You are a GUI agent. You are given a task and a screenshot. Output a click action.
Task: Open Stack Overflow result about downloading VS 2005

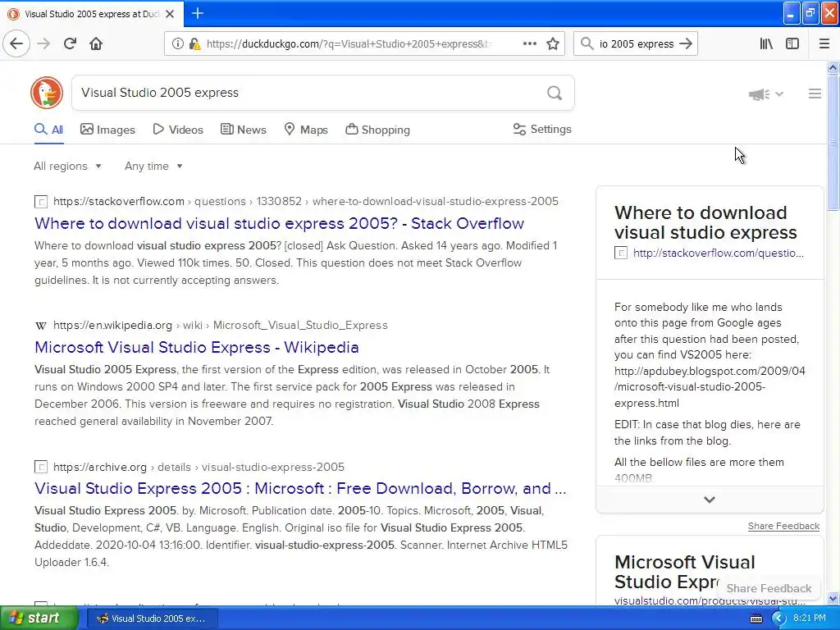click(x=279, y=223)
